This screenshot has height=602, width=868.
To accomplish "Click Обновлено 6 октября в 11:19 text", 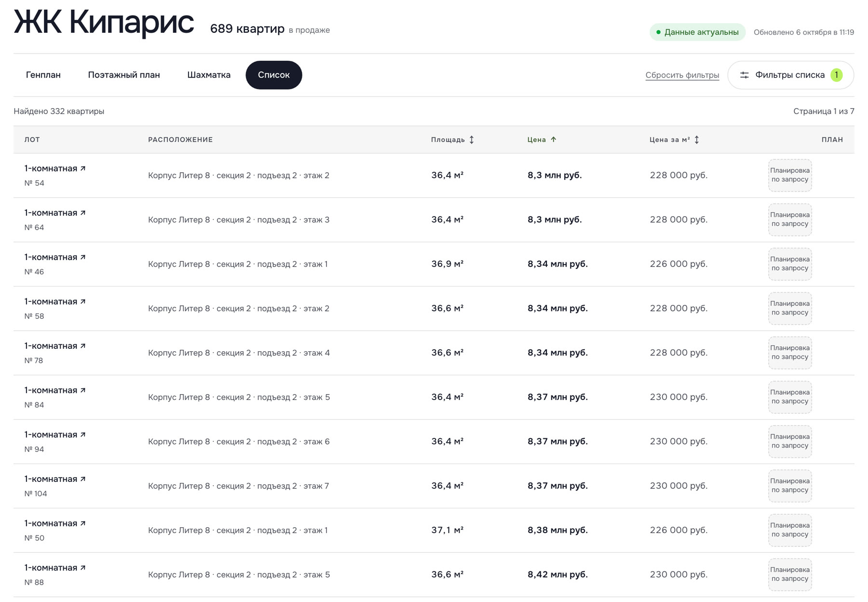I will click(x=804, y=32).
